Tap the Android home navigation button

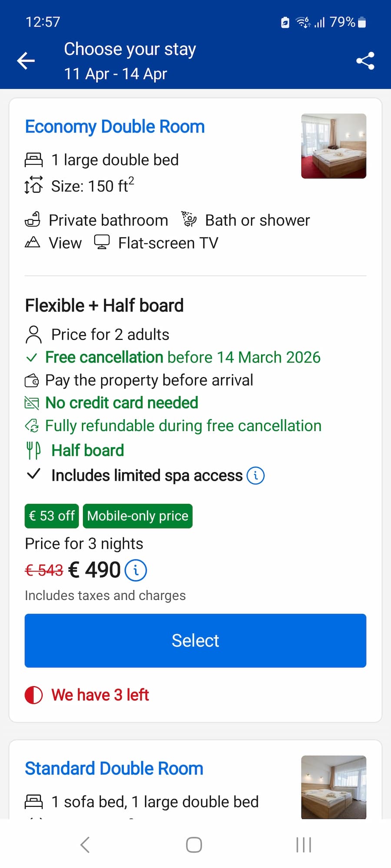pyautogui.click(x=193, y=845)
